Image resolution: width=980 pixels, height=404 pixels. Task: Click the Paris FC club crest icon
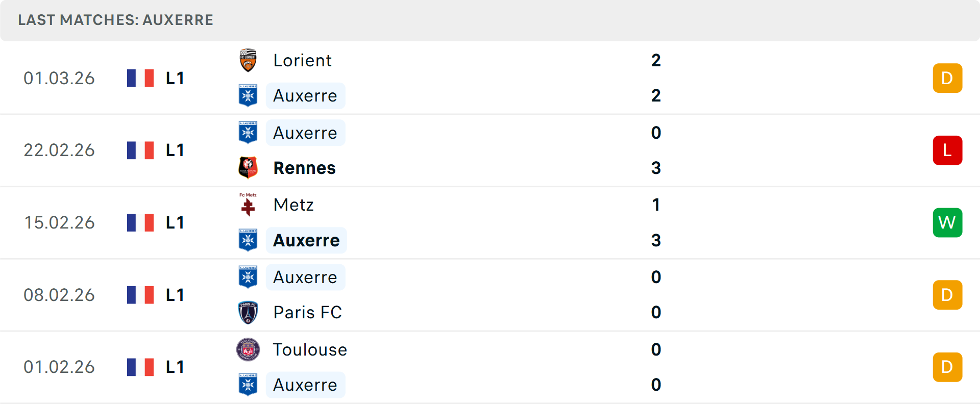(248, 312)
